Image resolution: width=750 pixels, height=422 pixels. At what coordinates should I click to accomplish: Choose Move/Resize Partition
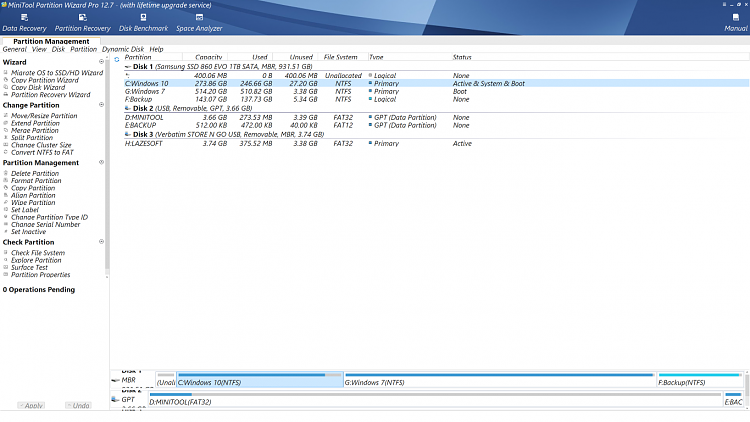click(44, 116)
